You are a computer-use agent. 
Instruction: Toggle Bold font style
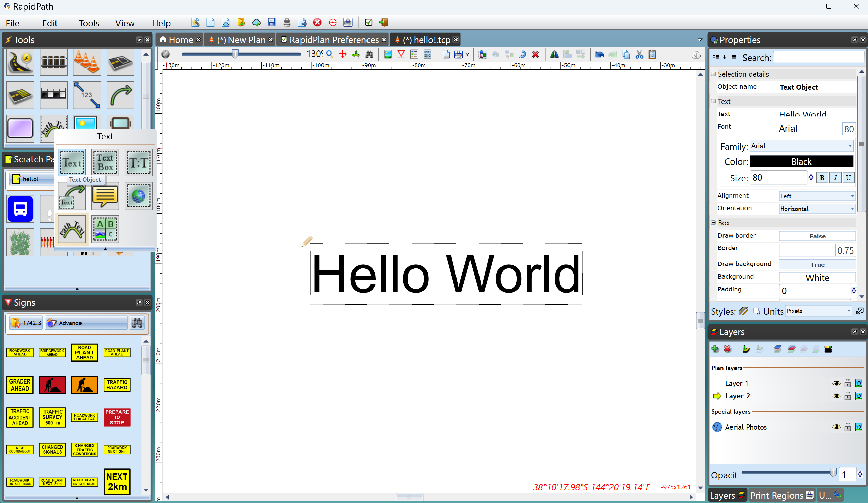click(x=822, y=178)
